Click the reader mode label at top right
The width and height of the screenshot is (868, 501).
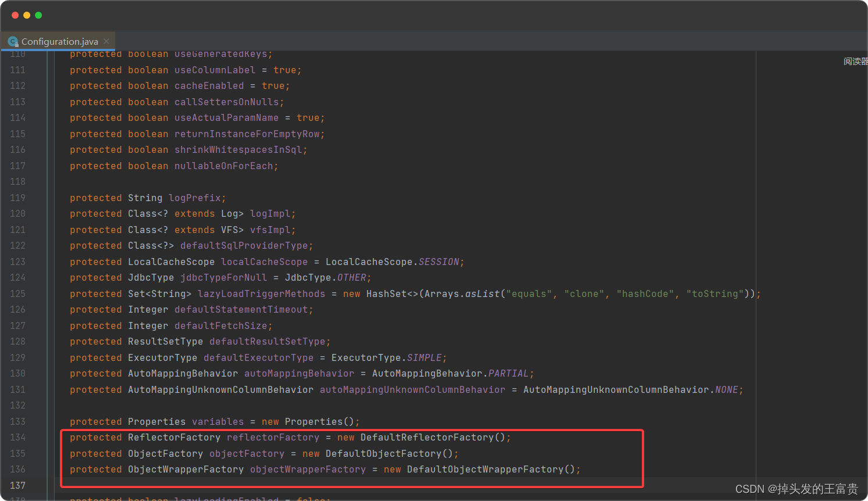pos(855,61)
